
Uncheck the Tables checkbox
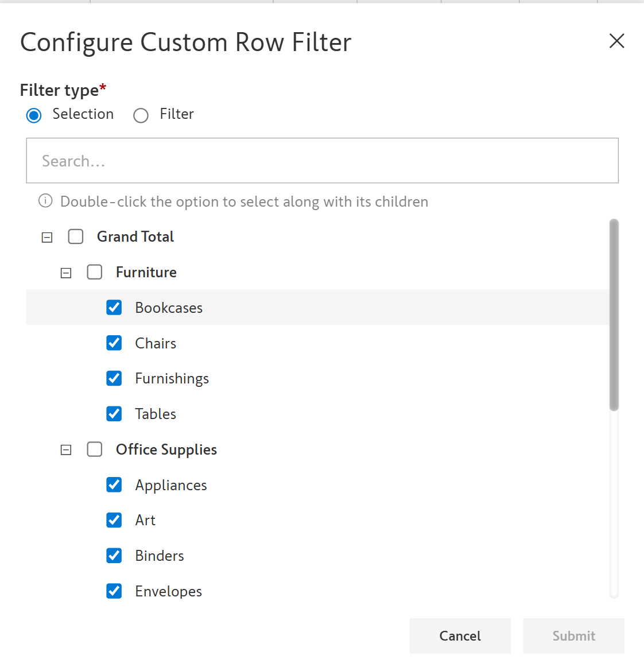[114, 414]
